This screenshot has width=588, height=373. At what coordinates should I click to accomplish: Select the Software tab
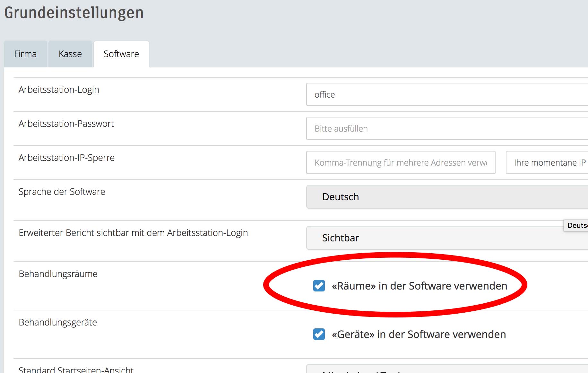pos(121,54)
